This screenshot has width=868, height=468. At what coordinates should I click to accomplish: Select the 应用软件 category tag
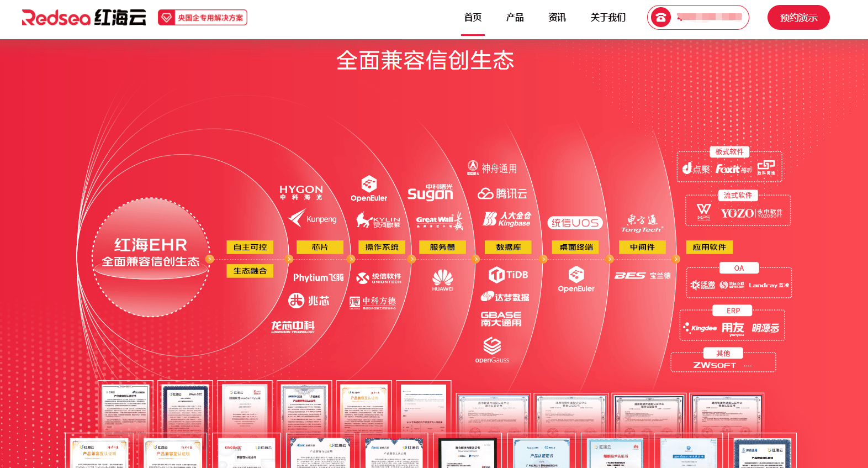coord(710,247)
